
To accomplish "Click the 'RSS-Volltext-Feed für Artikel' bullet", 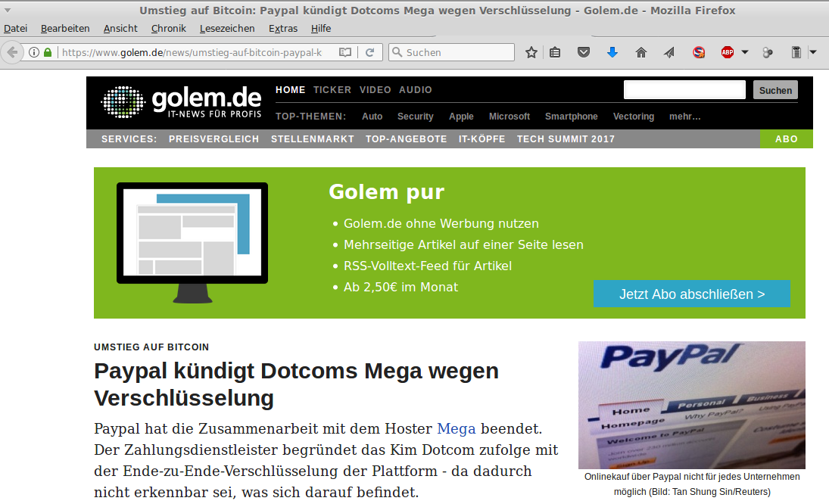I will tap(428, 266).
